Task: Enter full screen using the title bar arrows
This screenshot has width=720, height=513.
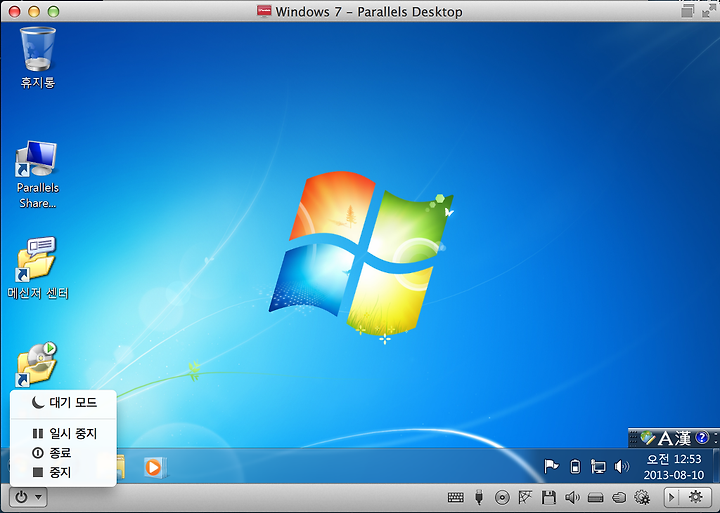Action: (x=709, y=11)
